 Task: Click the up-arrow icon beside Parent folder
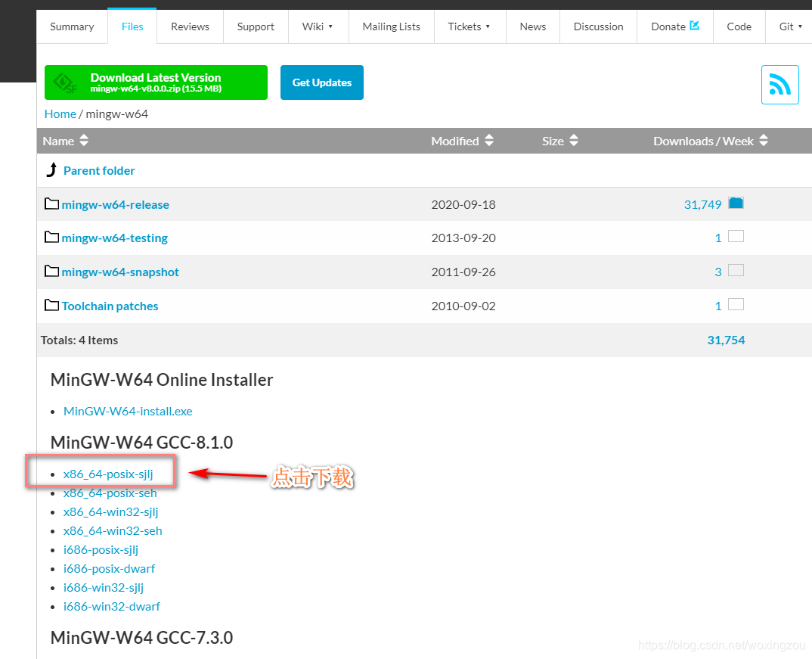point(51,169)
